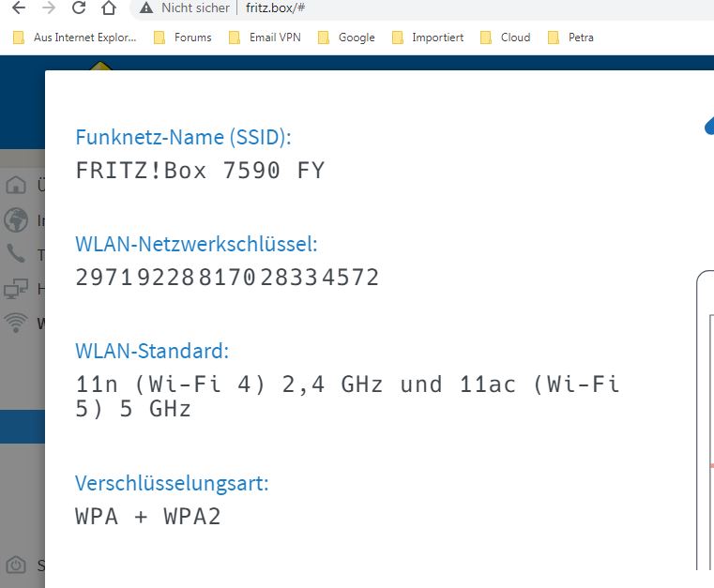Open the Forums bookmark folder
This screenshot has width=714, height=588.
pos(183,38)
